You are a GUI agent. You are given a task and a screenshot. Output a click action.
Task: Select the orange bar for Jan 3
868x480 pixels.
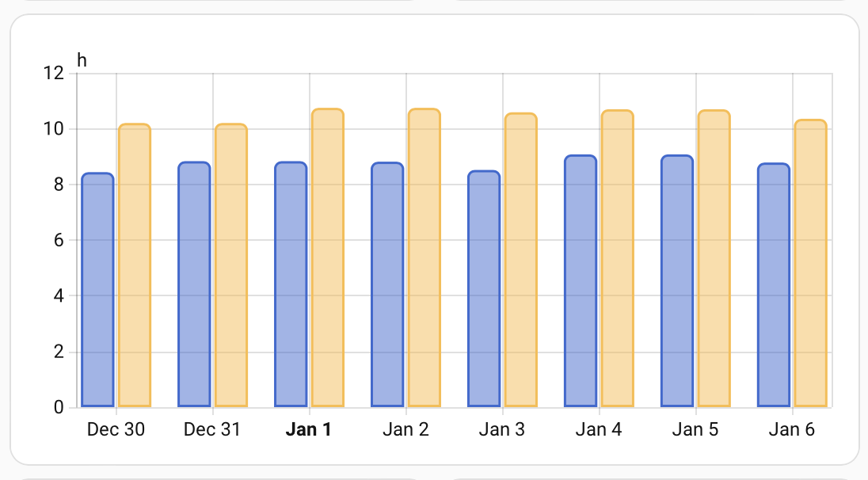(x=521, y=261)
